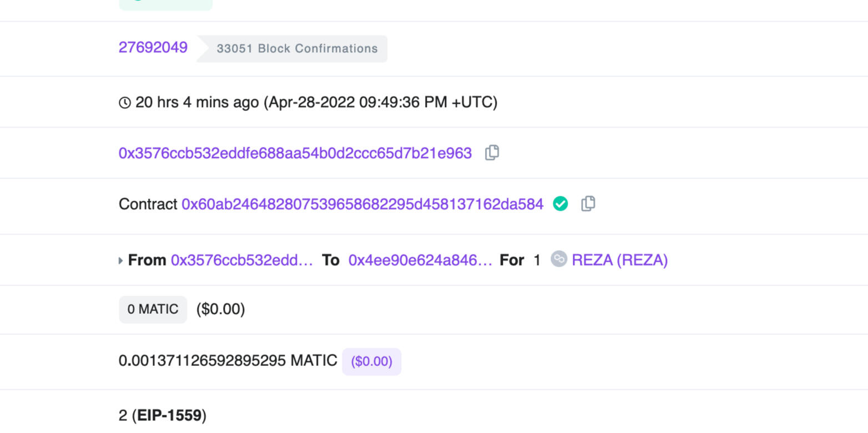Viewport: 868px width, 433px height.
Task: Expand the token transfer details arrow
Action: [120, 260]
